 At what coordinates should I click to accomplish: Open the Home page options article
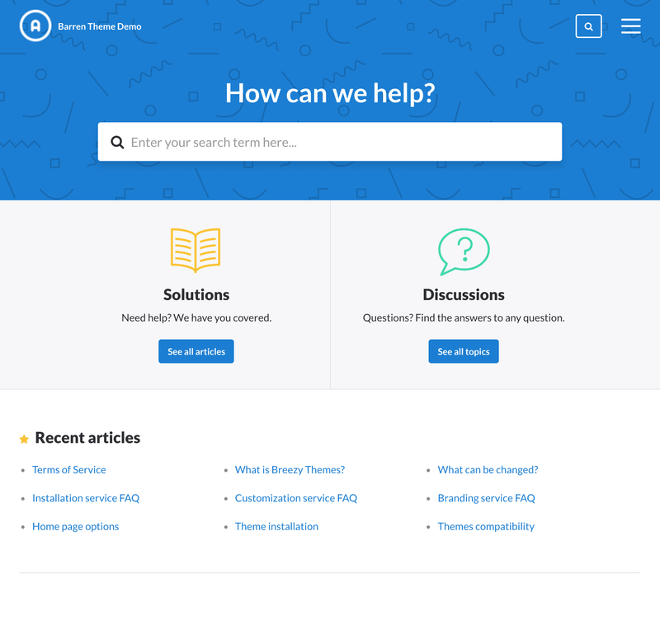(x=75, y=526)
